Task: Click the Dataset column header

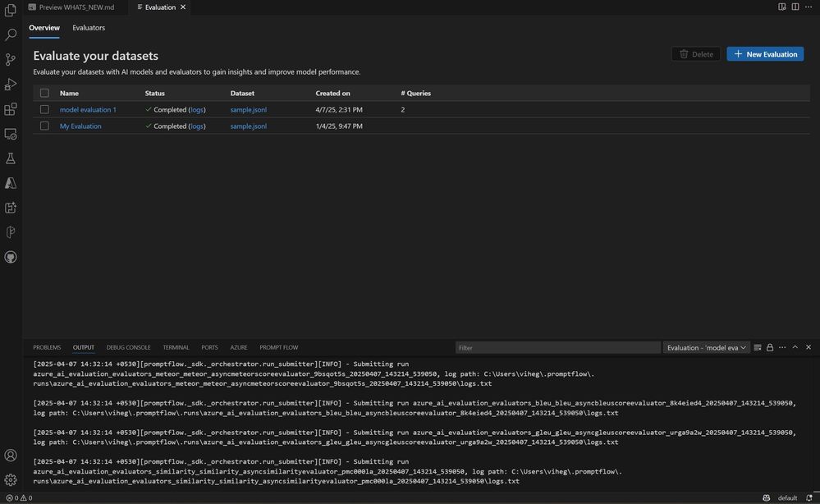Action: [242, 93]
